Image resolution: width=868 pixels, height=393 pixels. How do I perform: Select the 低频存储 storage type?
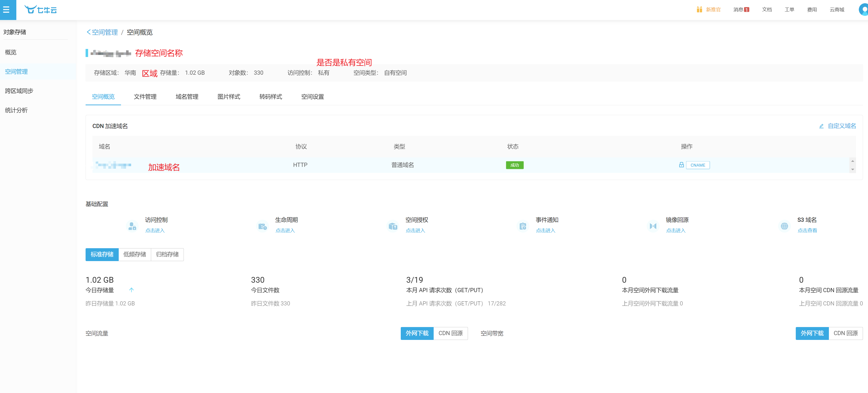pos(134,255)
